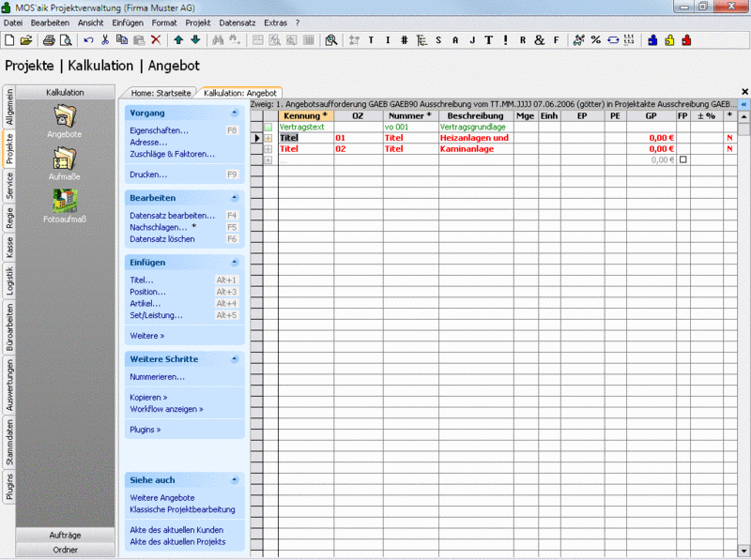Collapse the Einfügen panel section
The height and width of the screenshot is (560, 751).
pos(235,263)
